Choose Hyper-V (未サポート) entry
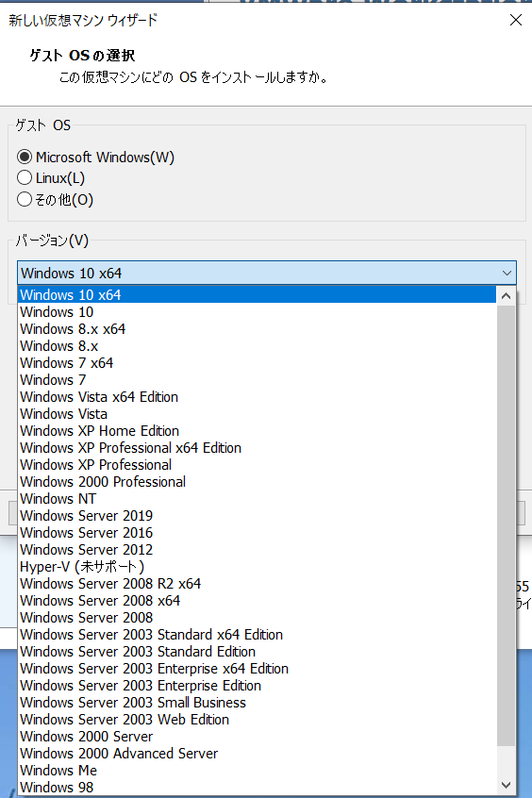The width and height of the screenshot is (532, 798). (258, 567)
